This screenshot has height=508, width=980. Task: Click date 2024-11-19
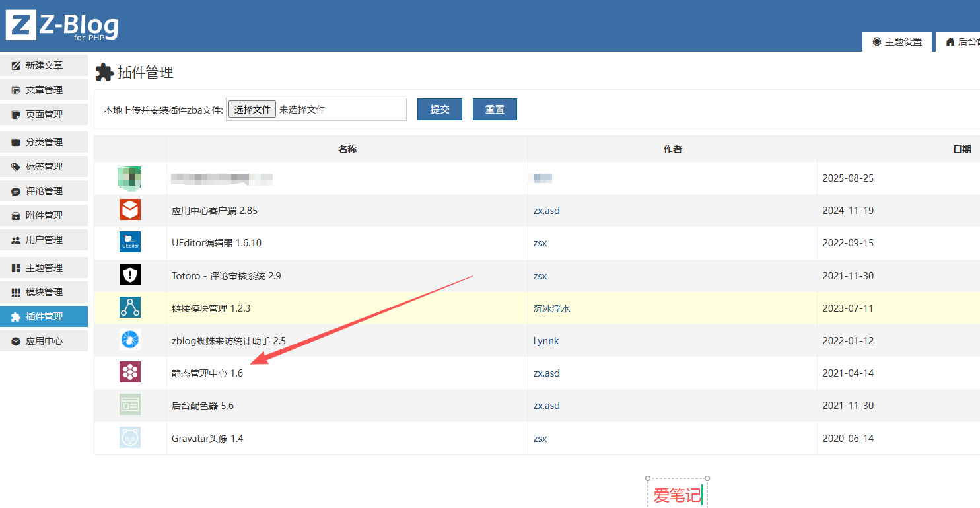(x=848, y=211)
